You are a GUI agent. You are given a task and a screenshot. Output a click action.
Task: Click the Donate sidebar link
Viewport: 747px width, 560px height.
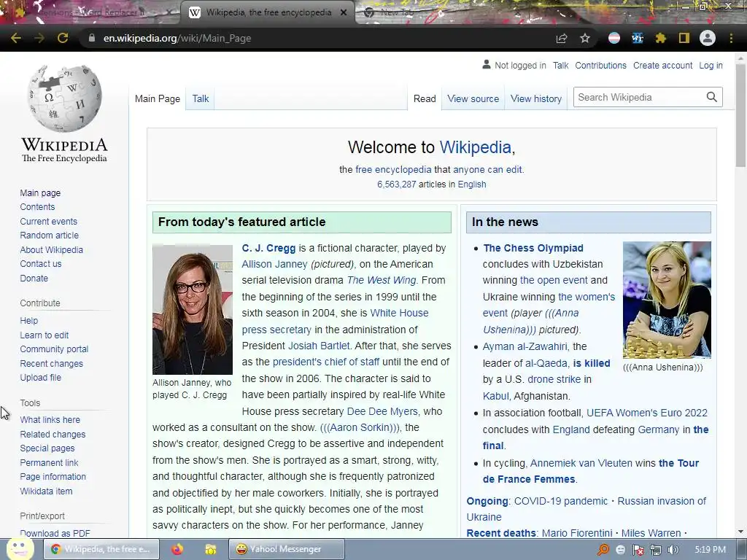point(34,278)
